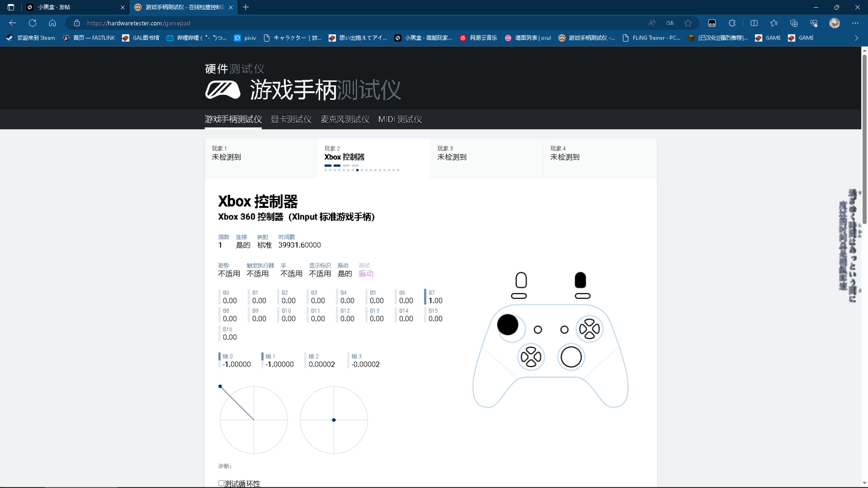Click the face buttons cluster on controller diagram
Viewport: 868px width, 488px height.
(589, 329)
